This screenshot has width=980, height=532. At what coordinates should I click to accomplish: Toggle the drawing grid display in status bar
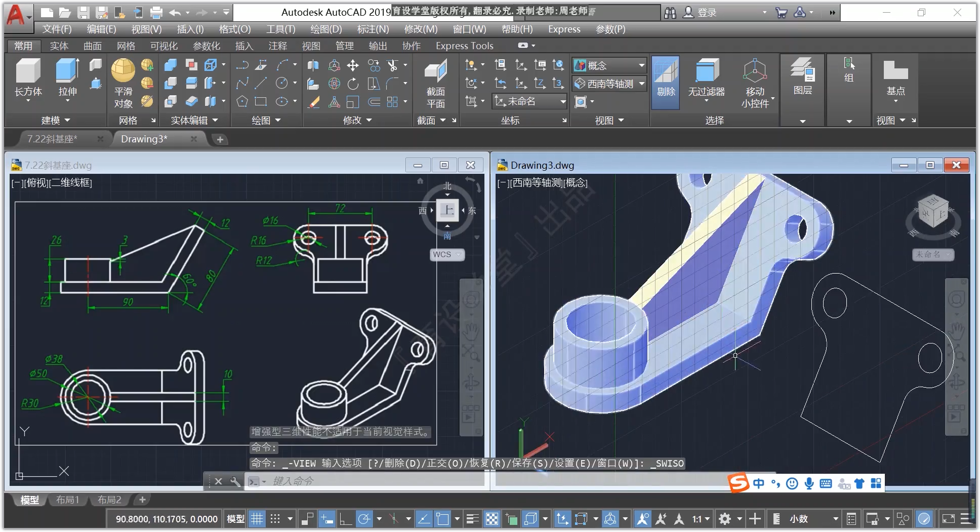tap(257, 519)
